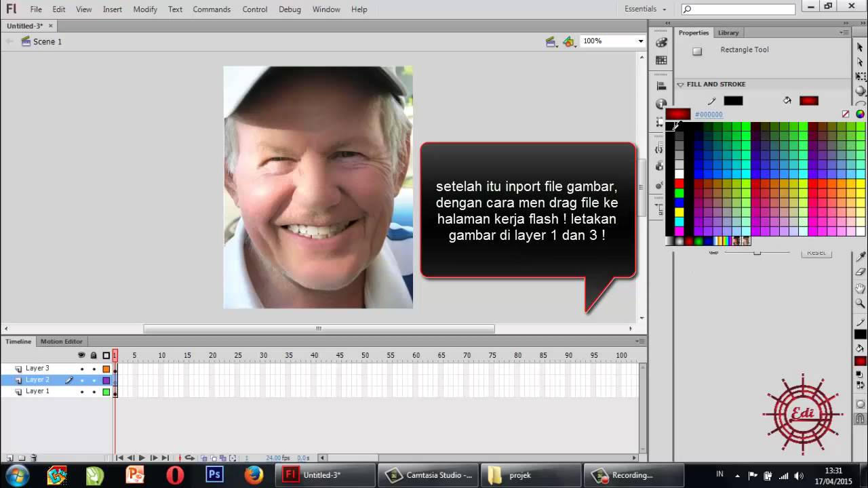The width and height of the screenshot is (868, 488).
Task: Select the Eyedropper tool in tools panel
Action: point(860,257)
